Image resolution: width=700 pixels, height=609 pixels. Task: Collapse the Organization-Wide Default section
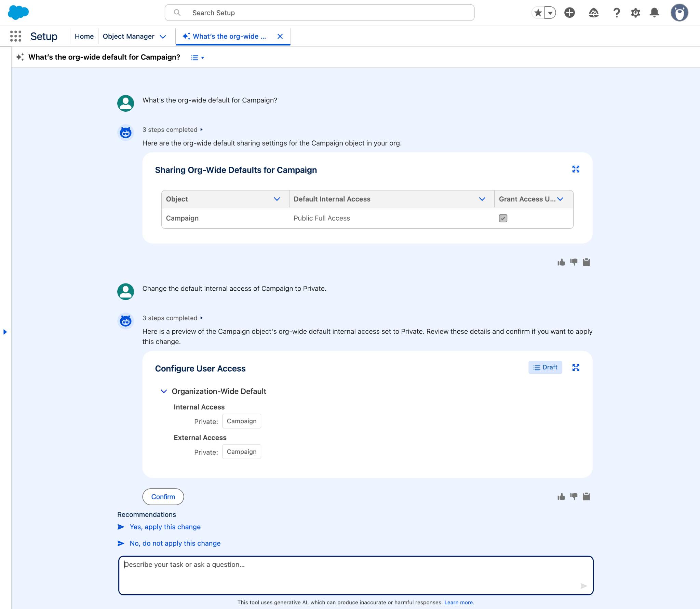[x=164, y=391]
